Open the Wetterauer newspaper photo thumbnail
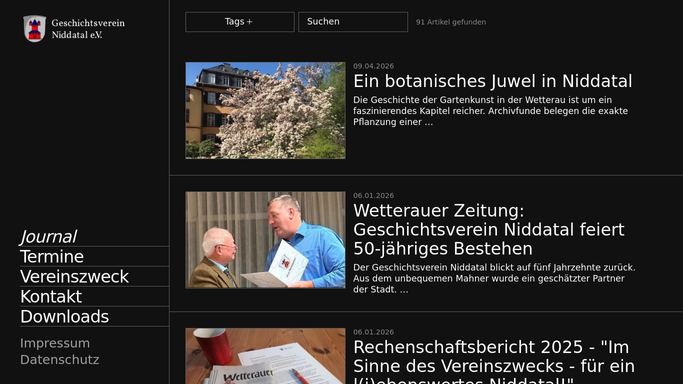 265,356
